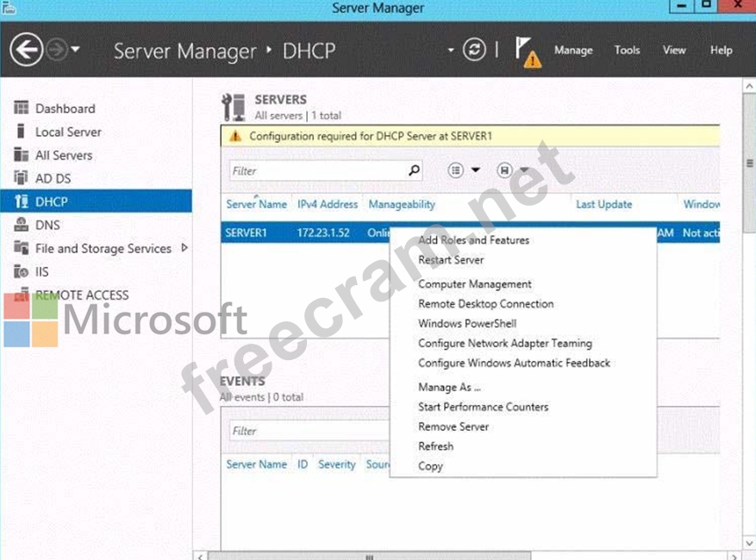Choose Manage As from context menu
Viewport: 756px width, 560px height.
[449, 388]
